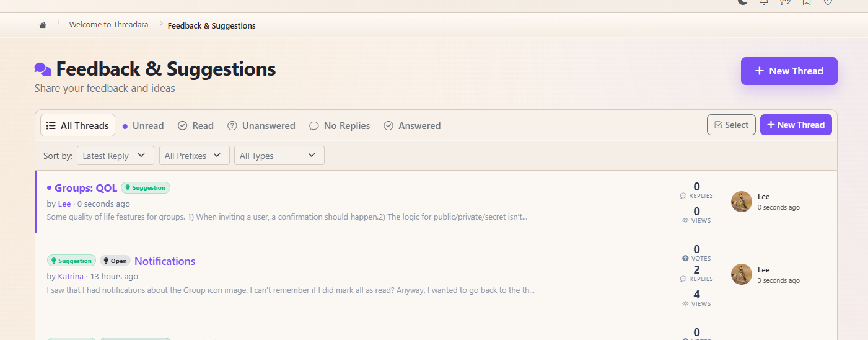The height and width of the screenshot is (340, 868).
Task: Open the All Prefixes dropdown
Action: [194, 156]
